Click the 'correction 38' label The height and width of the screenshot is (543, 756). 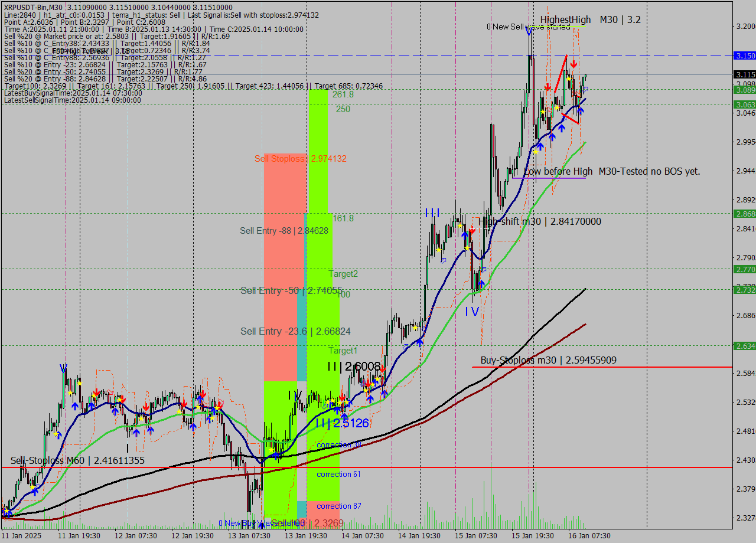pyautogui.click(x=339, y=444)
